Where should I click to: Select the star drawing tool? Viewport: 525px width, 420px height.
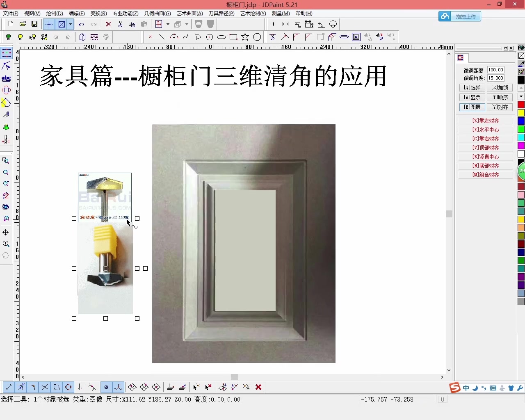(x=245, y=37)
